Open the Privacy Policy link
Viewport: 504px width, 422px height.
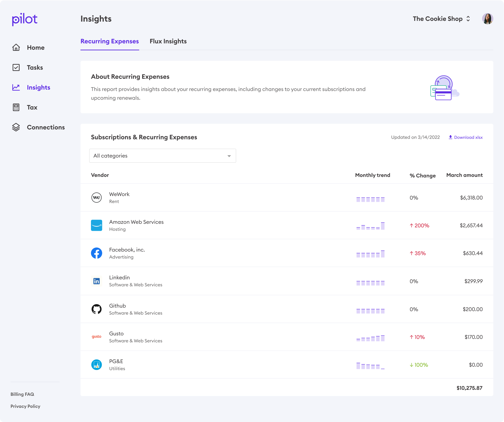(25, 406)
